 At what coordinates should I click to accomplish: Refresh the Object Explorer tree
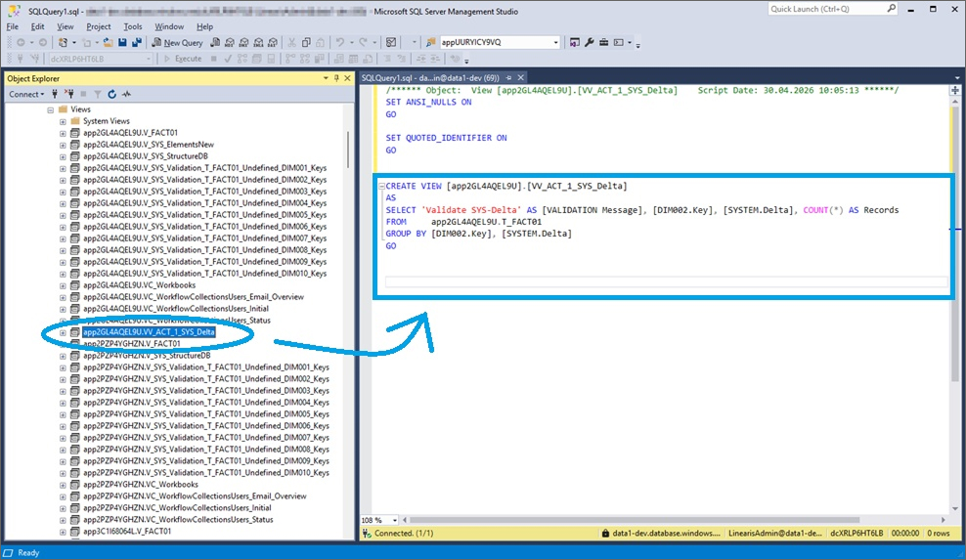(112, 95)
